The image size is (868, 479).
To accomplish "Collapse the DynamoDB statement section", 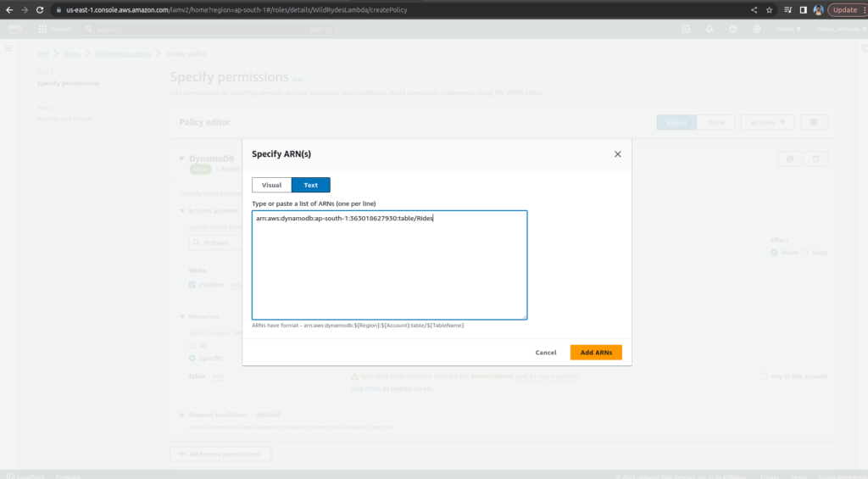I will pos(181,159).
